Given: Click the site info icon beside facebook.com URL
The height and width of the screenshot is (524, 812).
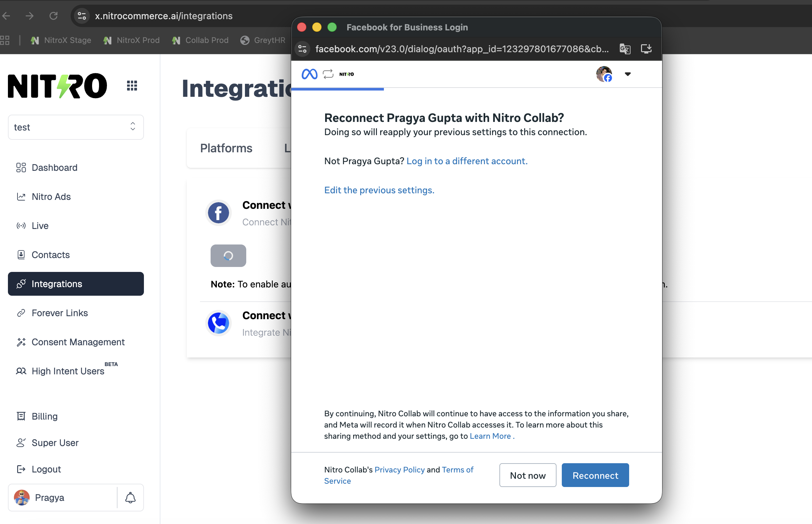Looking at the screenshot, I should click(x=302, y=49).
